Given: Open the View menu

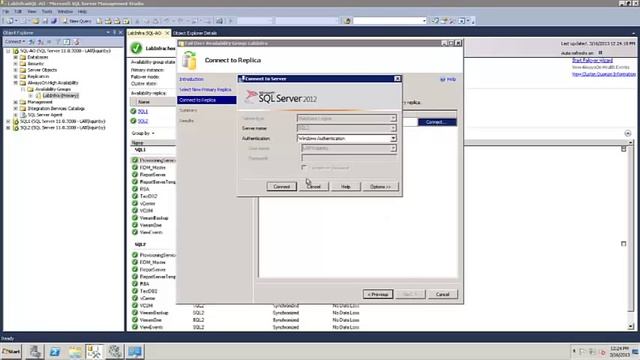Looking at the screenshot, I should click(31, 11).
